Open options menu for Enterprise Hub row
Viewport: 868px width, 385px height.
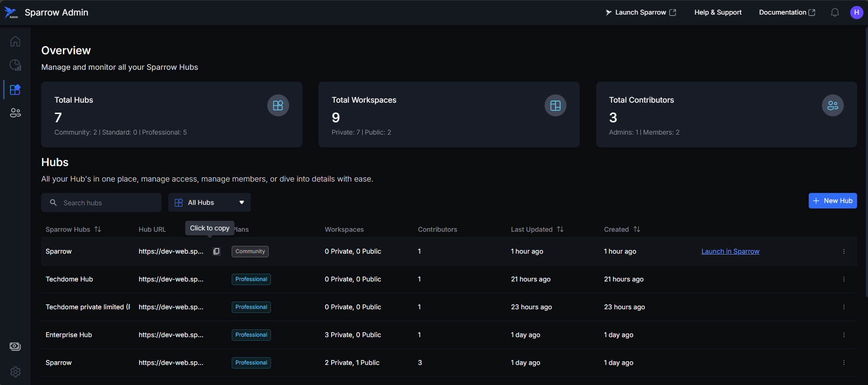(843, 335)
